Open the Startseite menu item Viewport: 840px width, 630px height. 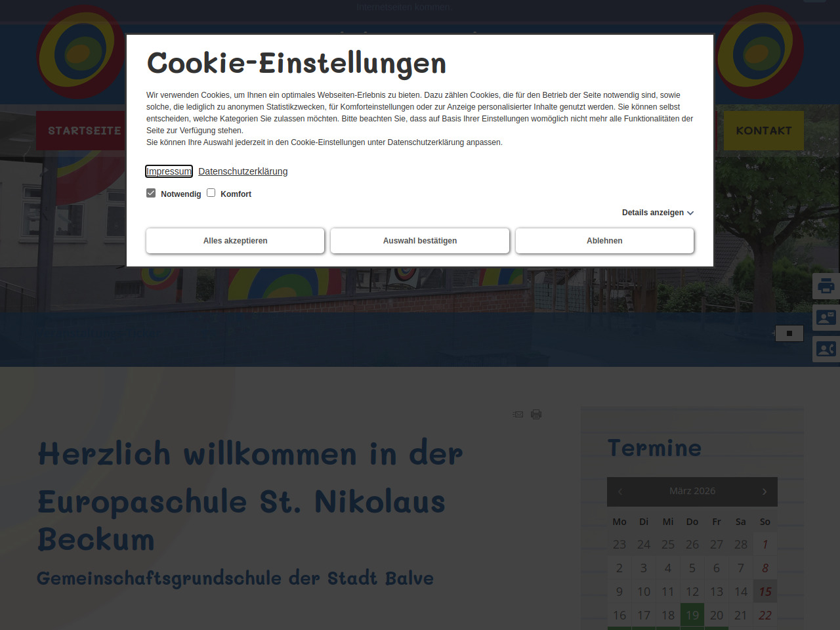pyautogui.click(x=84, y=131)
